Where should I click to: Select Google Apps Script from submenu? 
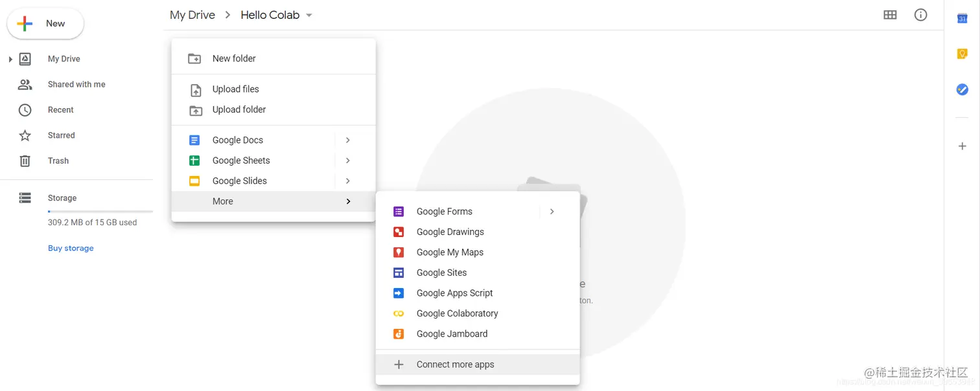coord(478,293)
